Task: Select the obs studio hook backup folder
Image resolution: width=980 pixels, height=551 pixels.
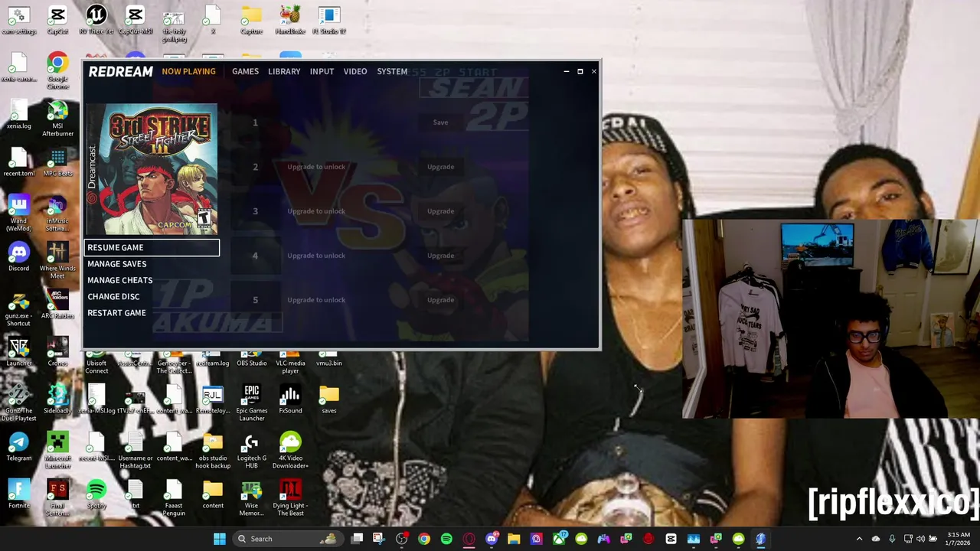Action: (213, 450)
